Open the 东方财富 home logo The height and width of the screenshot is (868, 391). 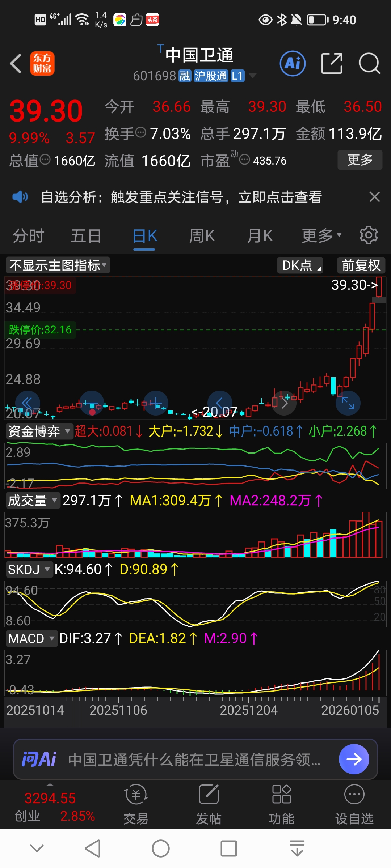42,63
